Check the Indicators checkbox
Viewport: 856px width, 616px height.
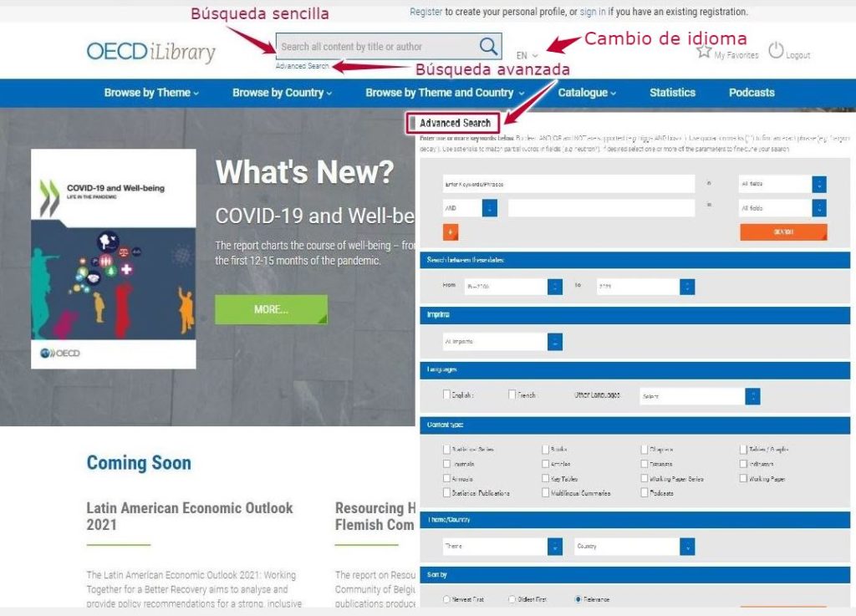click(743, 464)
